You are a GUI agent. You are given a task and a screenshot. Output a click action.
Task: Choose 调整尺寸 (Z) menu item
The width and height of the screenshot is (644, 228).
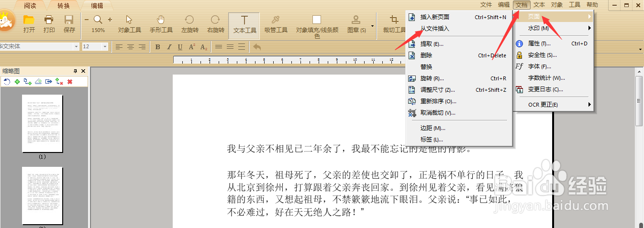(459, 90)
